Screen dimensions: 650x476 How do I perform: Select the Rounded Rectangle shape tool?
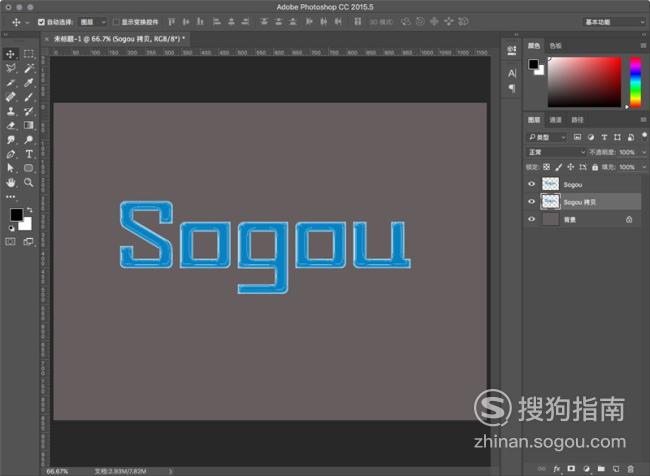[x=29, y=168]
